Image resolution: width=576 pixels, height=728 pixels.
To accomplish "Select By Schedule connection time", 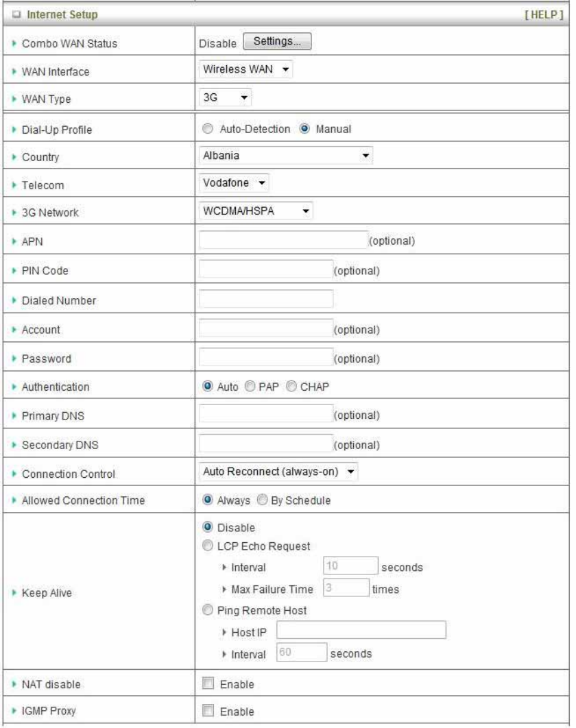I will coord(263,500).
